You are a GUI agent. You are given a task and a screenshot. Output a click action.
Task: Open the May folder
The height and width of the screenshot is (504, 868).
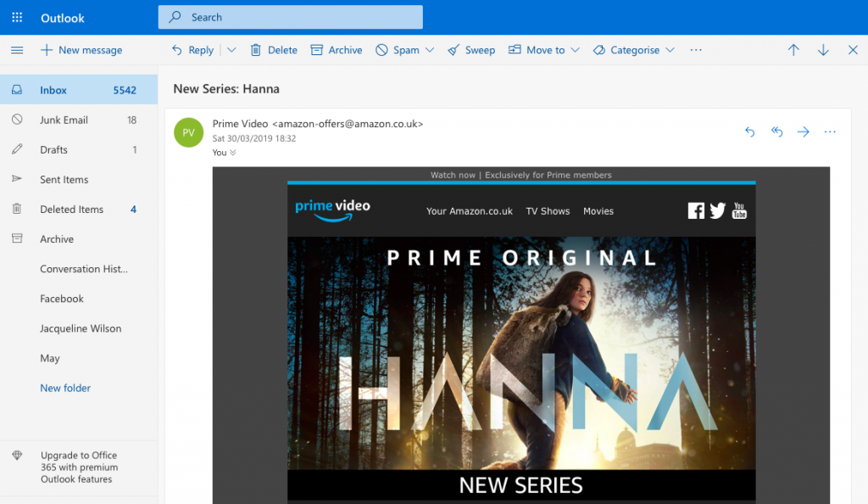pyautogui.click(x=79, y=359)
